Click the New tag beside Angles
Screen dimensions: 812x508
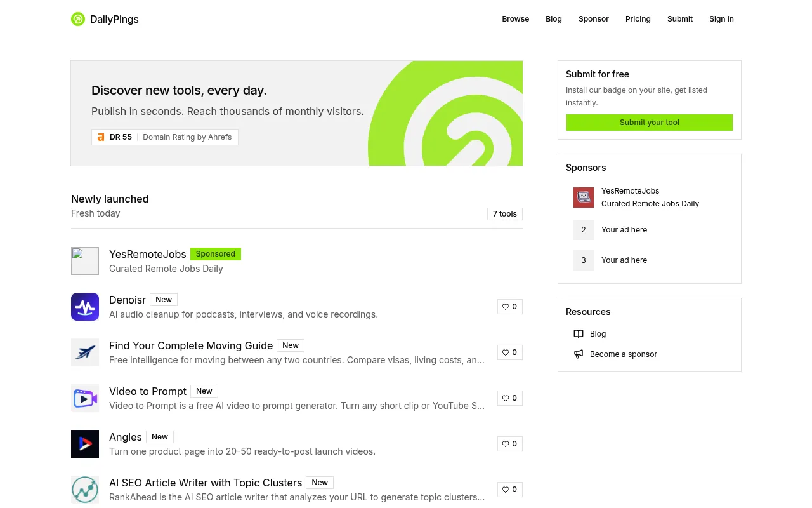(x=160, y=437)
